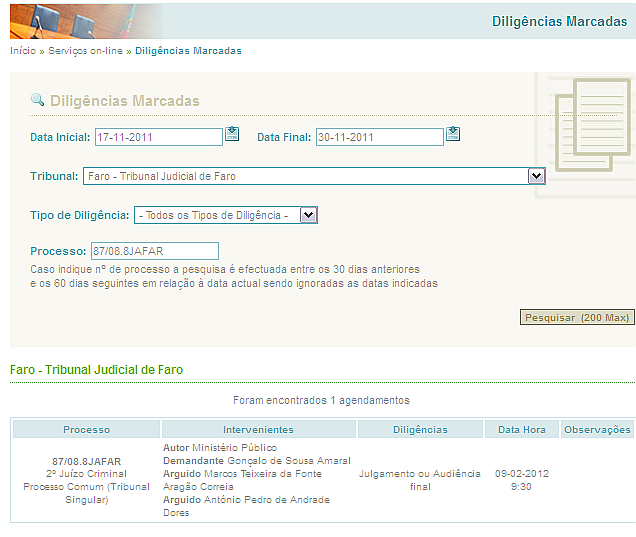Go to Início in the breadcrumb

[x=22, y=50]
